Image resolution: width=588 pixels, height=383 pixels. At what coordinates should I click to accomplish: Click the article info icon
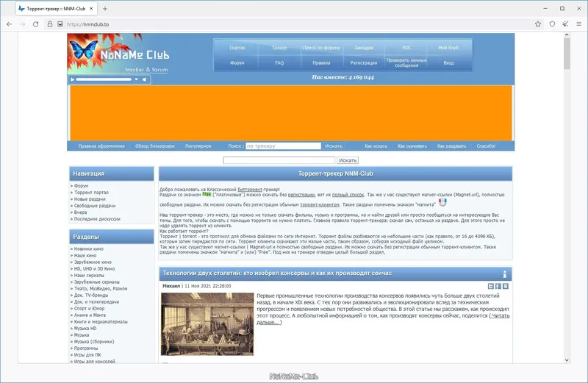pos(504,274)
